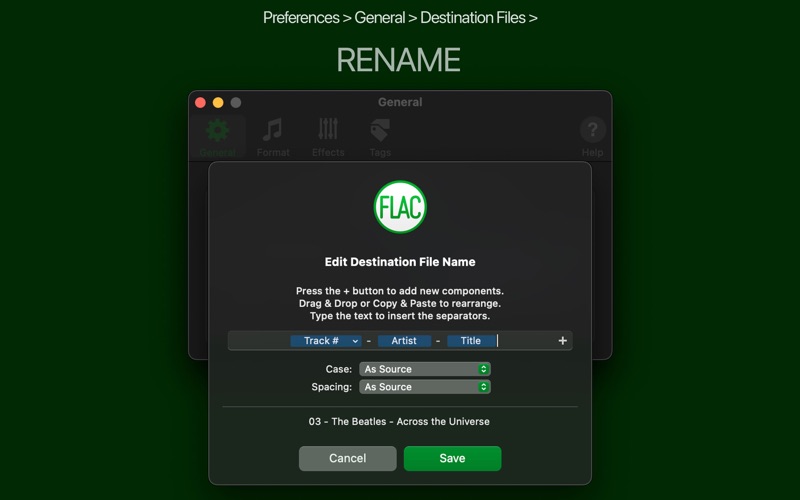Click the 'General' window title
This screenshot has height=500, width=800.
point(400,102)
